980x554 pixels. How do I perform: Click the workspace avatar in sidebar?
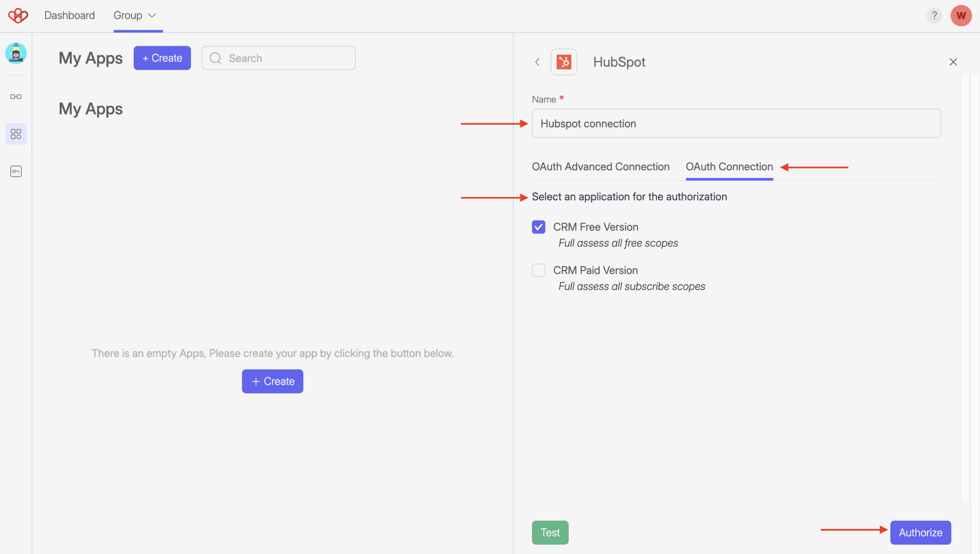[16, 53]
